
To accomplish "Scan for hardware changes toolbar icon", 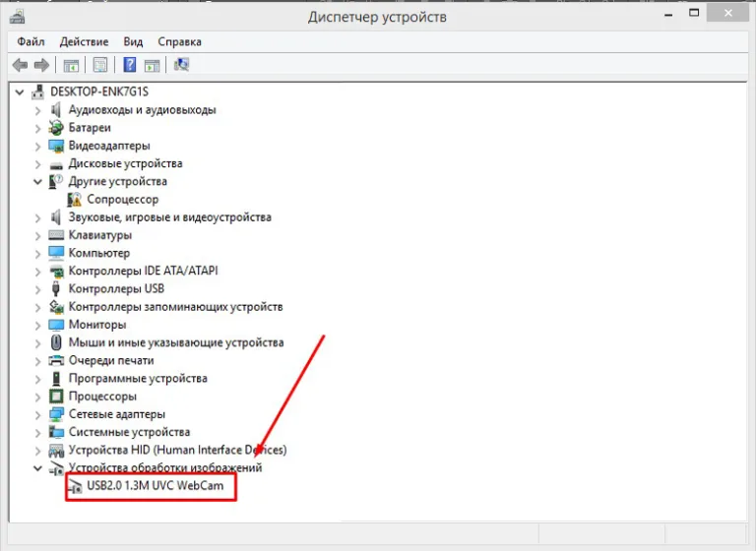I will [x=182, y=65].
